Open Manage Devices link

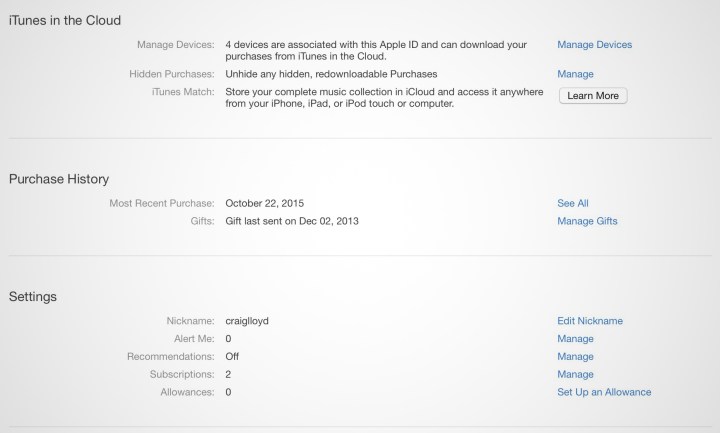(x=594, y=45)
